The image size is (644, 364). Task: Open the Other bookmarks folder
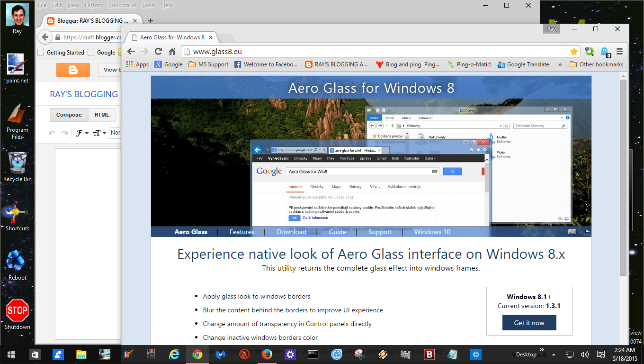point(596,64)
